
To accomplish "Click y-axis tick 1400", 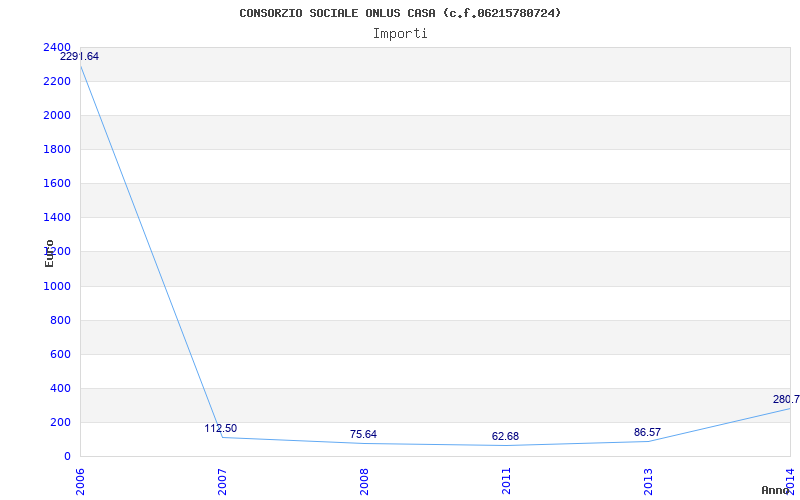I will coord(57,218).
